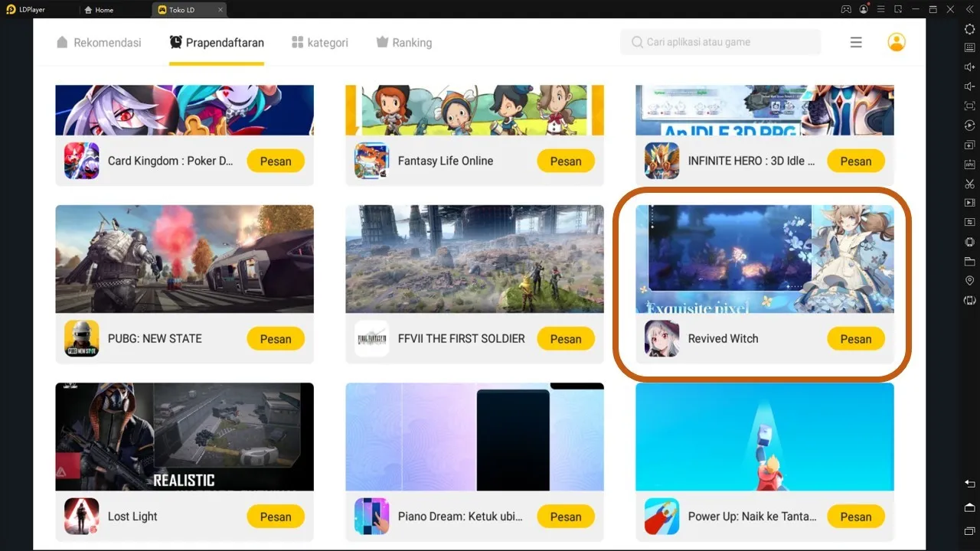Open the Lost Light banner image
Image resolution: width=980 pixels, height=551 pixels.
(x=185, y=436)
